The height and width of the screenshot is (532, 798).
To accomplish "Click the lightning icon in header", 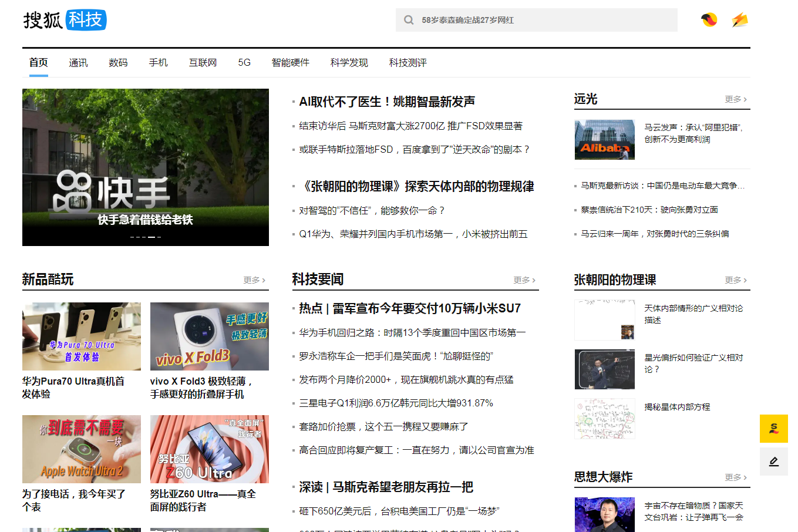I will pyautogui.click(x=740, y=20).
